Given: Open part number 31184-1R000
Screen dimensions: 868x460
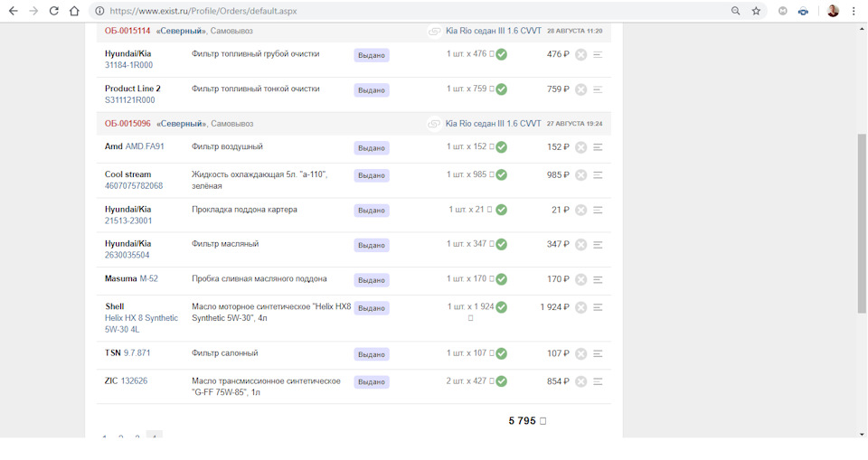Looking at the screenshot, I should click(x=128, y=65).
